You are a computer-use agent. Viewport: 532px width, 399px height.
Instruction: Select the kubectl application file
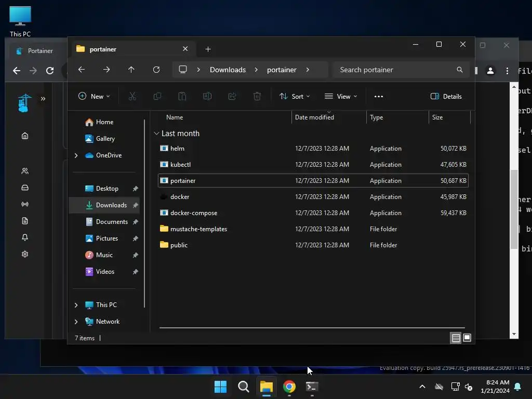313,165
